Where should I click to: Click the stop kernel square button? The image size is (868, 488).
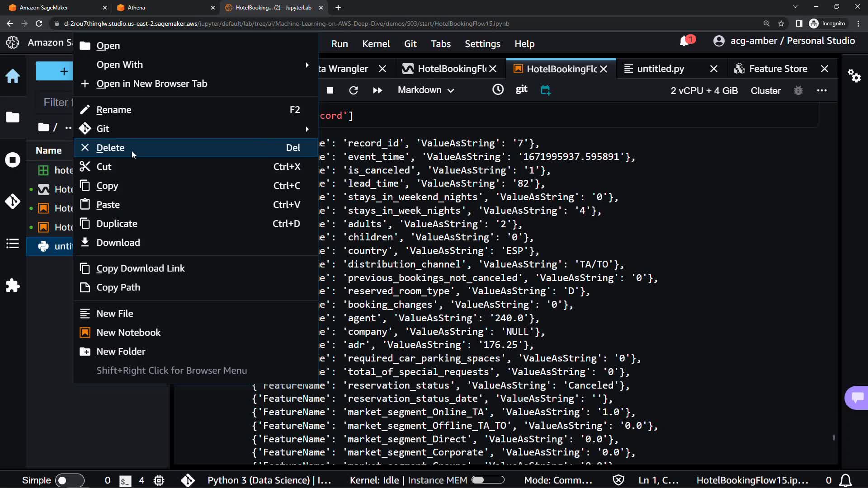(x=330, y=90)
